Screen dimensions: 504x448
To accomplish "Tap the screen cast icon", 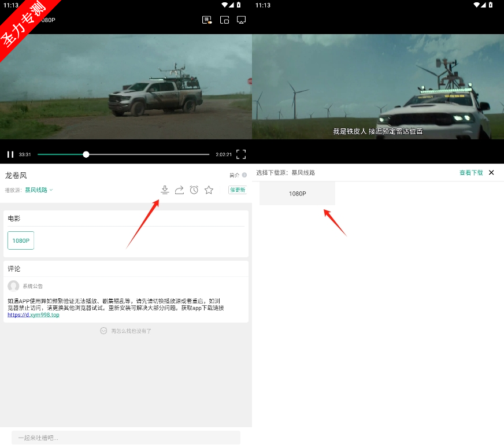I will click(x=241, y=20).
